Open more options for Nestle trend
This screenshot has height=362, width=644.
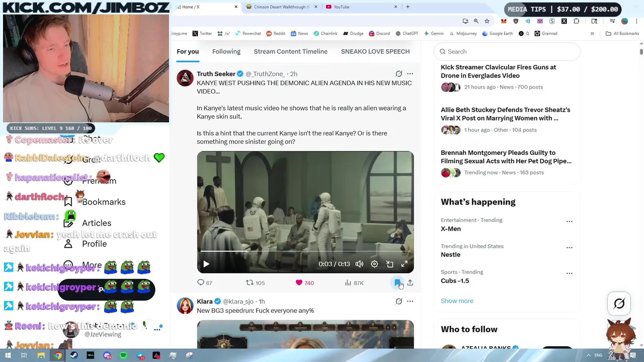click(x=569, y=247)
